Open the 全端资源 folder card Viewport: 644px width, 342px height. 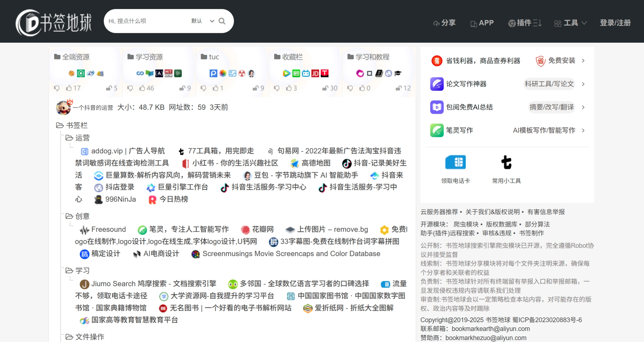click(x=85, y=72)
